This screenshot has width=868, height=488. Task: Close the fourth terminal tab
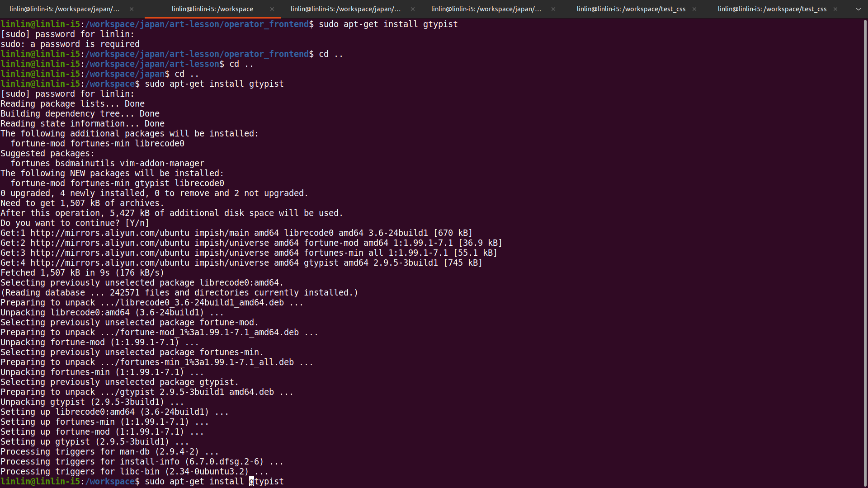pyautogui.click(x=553, y=9)
